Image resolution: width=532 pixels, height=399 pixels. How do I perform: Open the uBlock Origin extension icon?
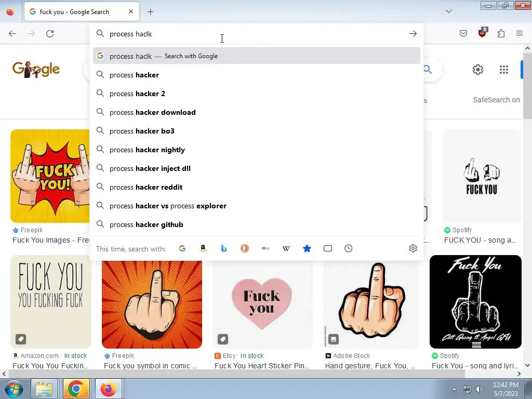click(482, 33)
